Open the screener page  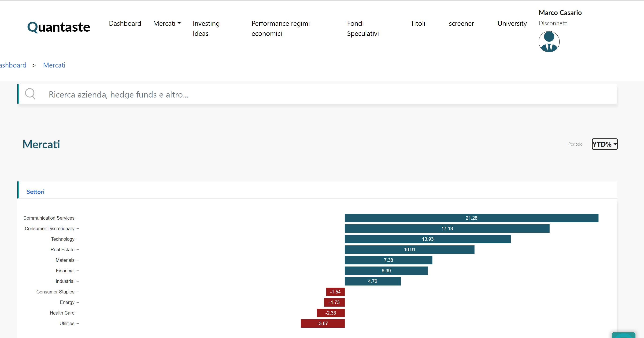point(461,23)
